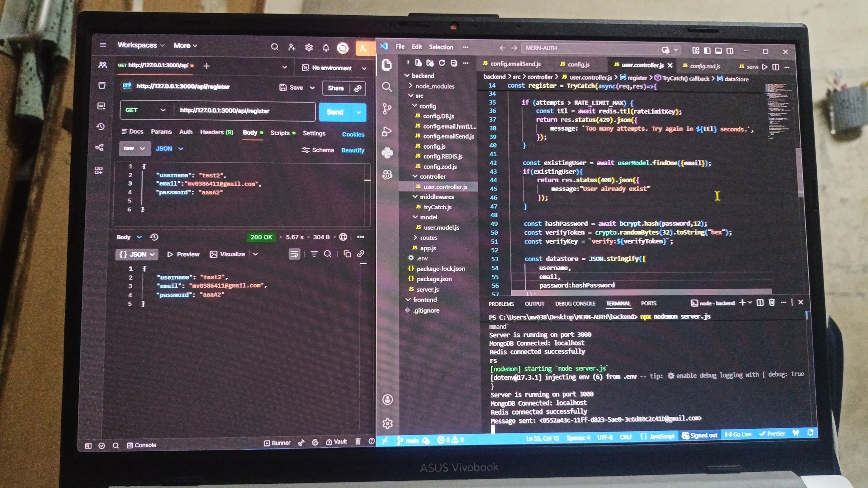Toggle word wrap in response viewer

294,254
